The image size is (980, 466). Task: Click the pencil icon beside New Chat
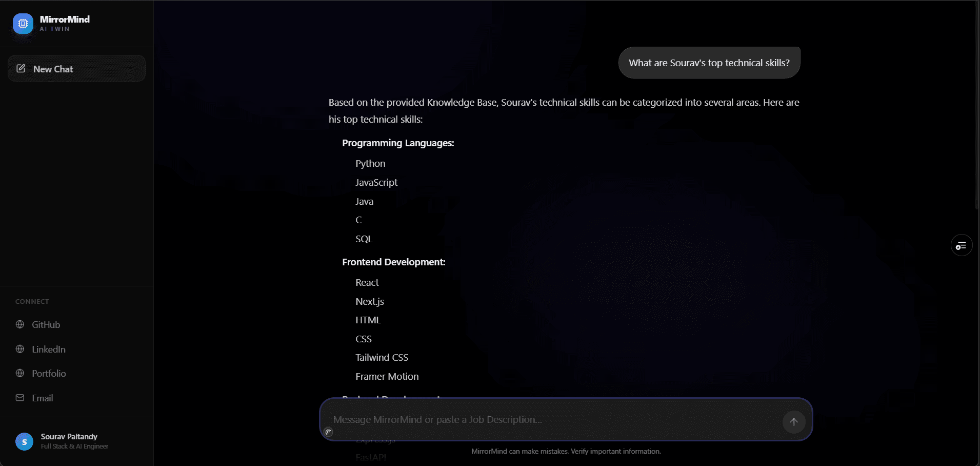(x=21, y=68)
